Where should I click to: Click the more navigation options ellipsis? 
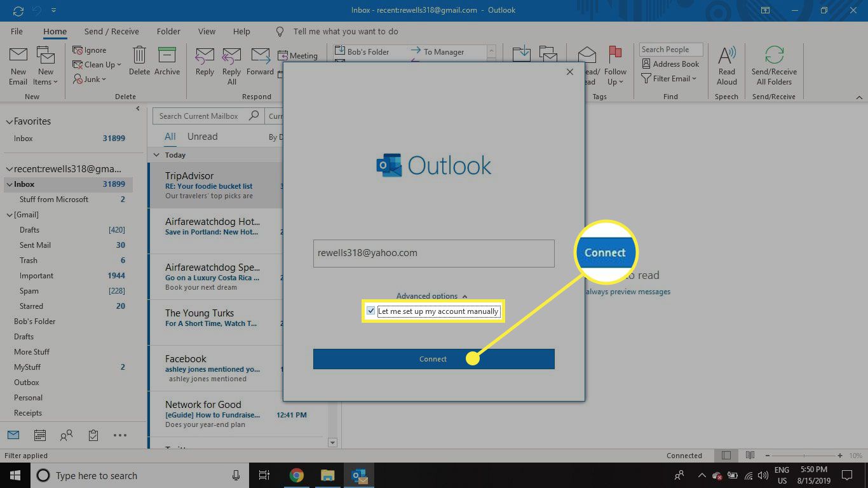tap(120, 435)
